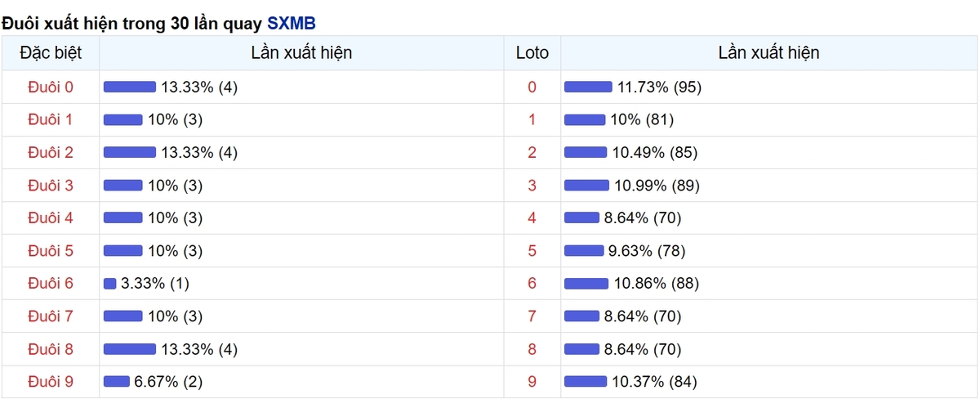Click the bar for Đuôi 9 at 6.67%
The width and height of the screenshot is (980, 399).
click(117, 382)
